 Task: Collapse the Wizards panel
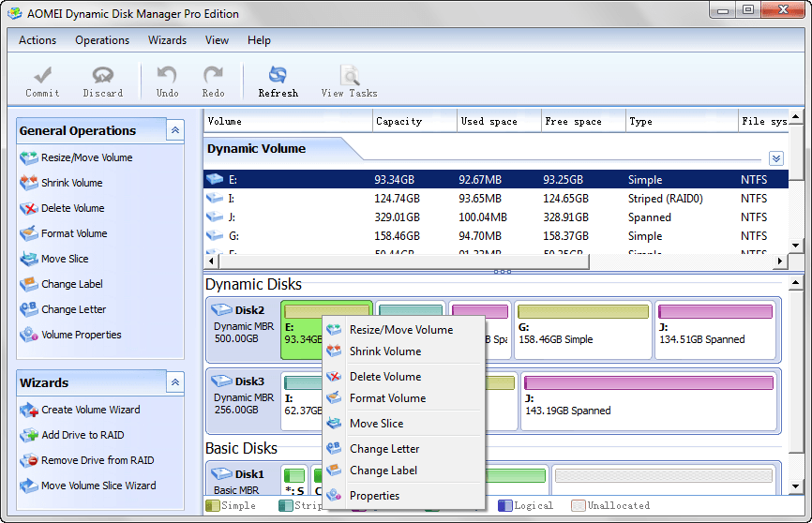point(175,382)
